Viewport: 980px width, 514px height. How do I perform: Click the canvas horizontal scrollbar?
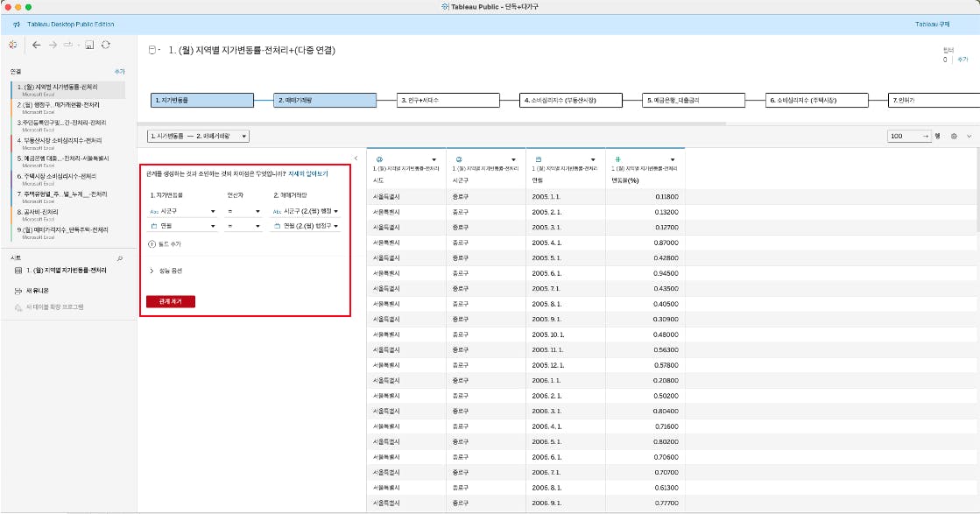431,123
